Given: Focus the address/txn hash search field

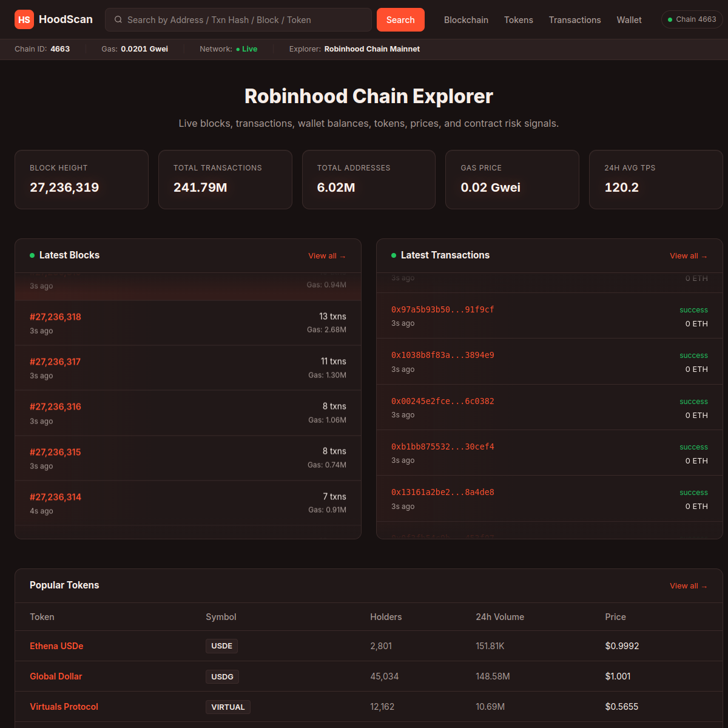Looking at the screenshot, I should click(238, 20).
